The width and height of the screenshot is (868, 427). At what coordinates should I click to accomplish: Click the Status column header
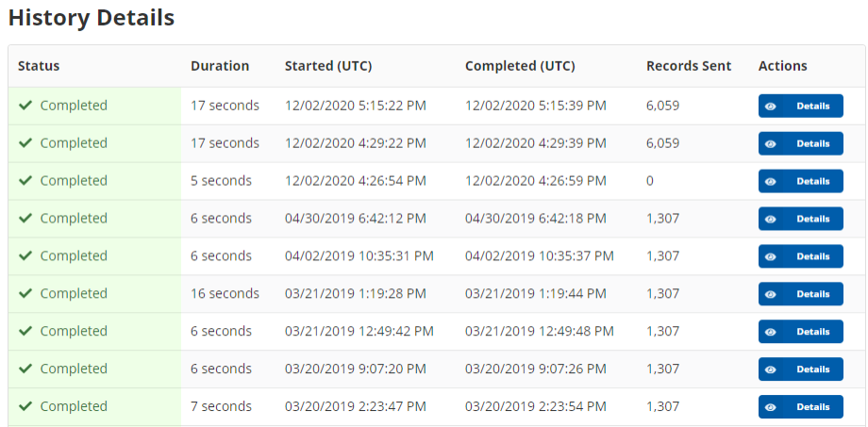39,66
